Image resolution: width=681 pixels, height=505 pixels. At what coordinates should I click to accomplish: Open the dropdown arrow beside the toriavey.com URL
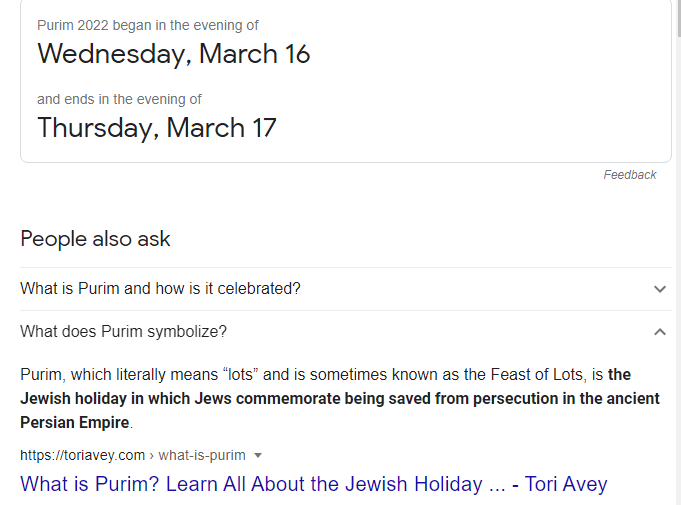(258, 456)
